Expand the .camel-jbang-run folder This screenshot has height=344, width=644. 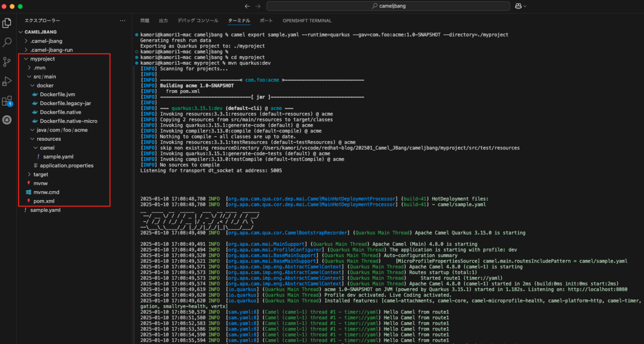[x=52, y=50]
